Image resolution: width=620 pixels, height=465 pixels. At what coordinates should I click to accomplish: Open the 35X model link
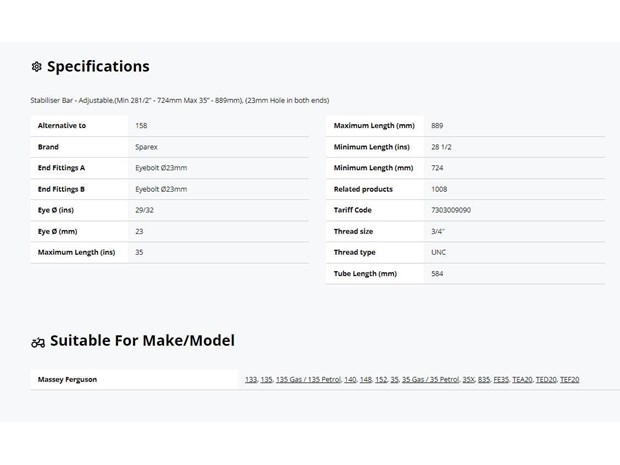(469, 379)
